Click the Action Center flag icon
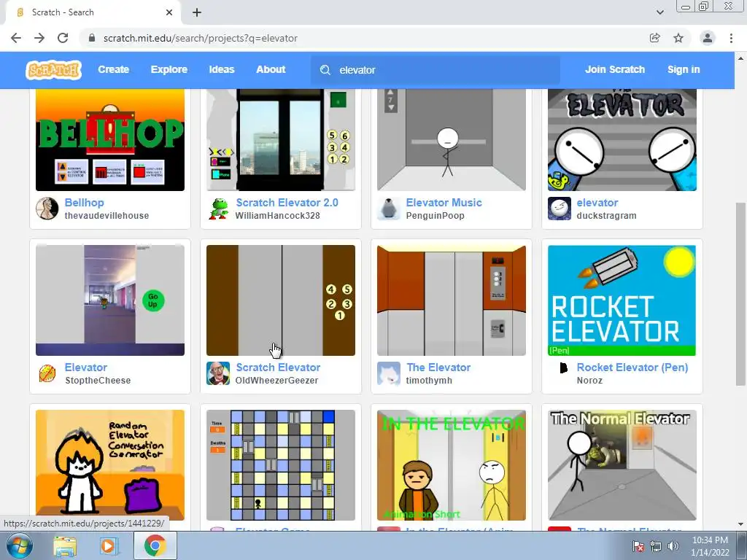The height and width of the screenshot is (560, 747). click(x=638, y=546)
